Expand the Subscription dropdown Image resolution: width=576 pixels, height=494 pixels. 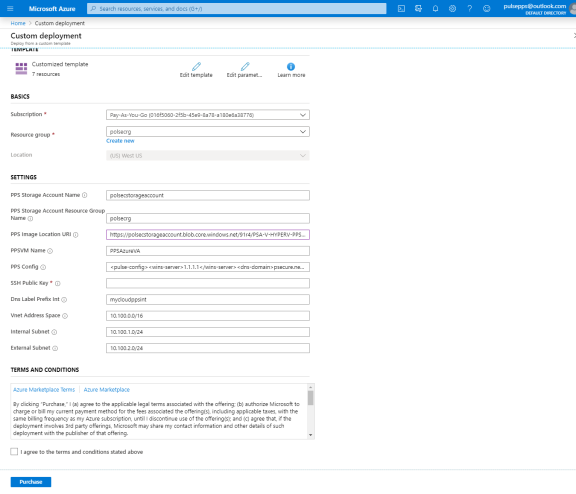208,115
